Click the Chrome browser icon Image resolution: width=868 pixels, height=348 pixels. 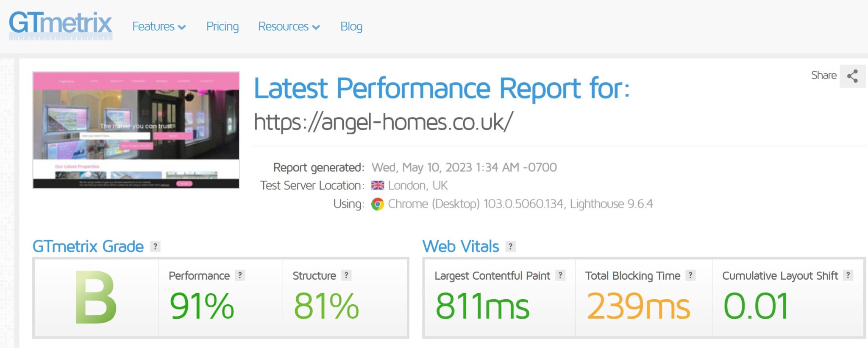click(x=377, y=204)
